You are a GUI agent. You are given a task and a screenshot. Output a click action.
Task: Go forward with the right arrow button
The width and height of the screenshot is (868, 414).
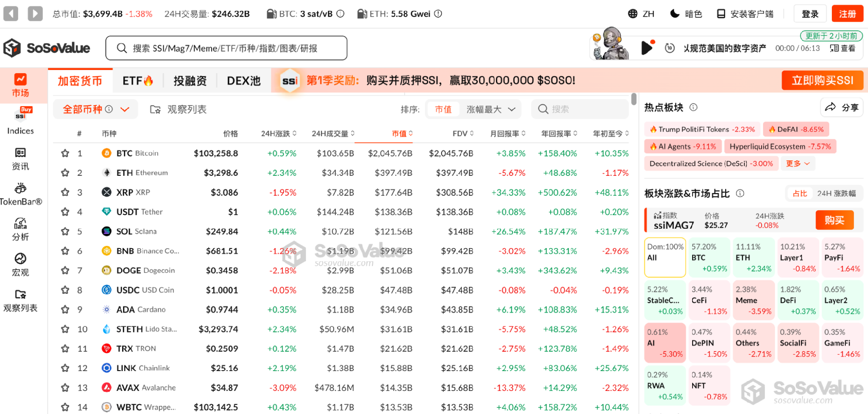click(x=35, y=14)
